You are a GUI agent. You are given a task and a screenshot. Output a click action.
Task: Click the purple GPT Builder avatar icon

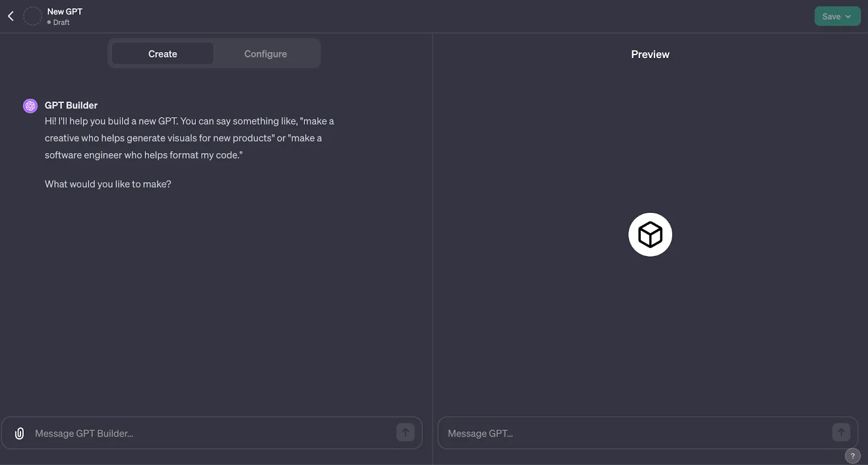(30, 106)
